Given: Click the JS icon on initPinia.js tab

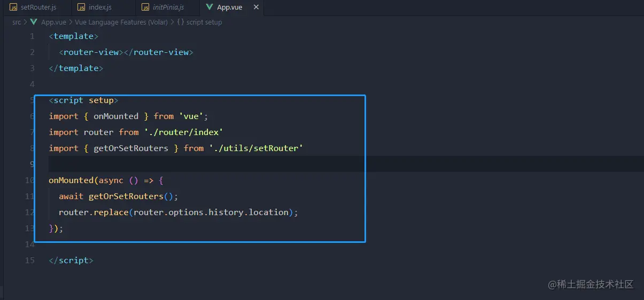Looking at the screenshot, I should click(x=145, y=7).
